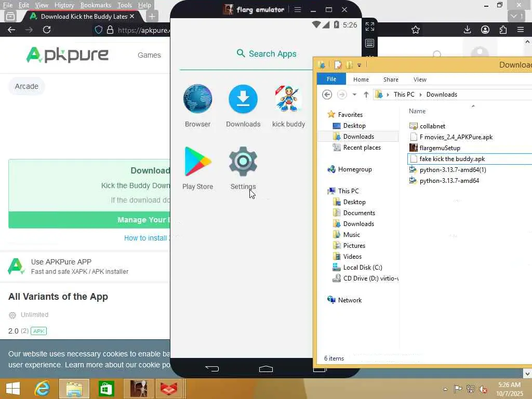This screenshot has height=399, width=532.
Task: Click the Firefox back arrow
Action: [11, 30]
